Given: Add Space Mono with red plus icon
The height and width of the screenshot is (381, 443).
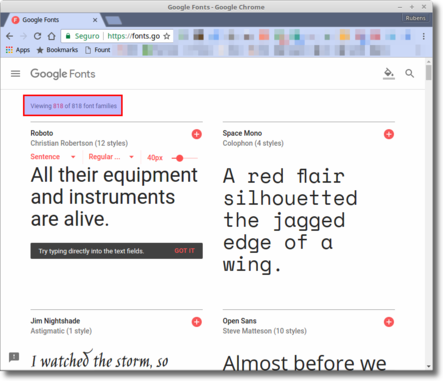Looking at the screenshot, I should coord(389,134).
